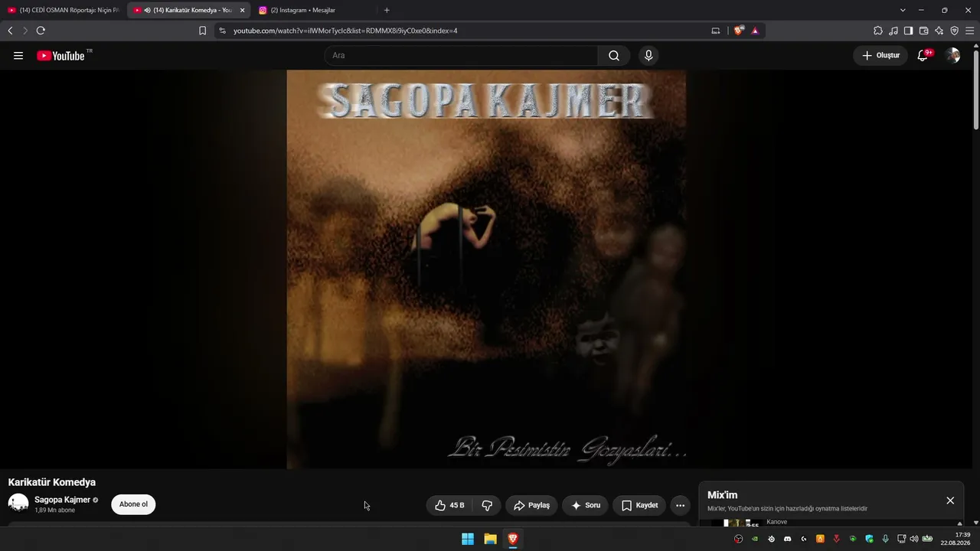Open the Brave Wallet icon

point(924,31)
